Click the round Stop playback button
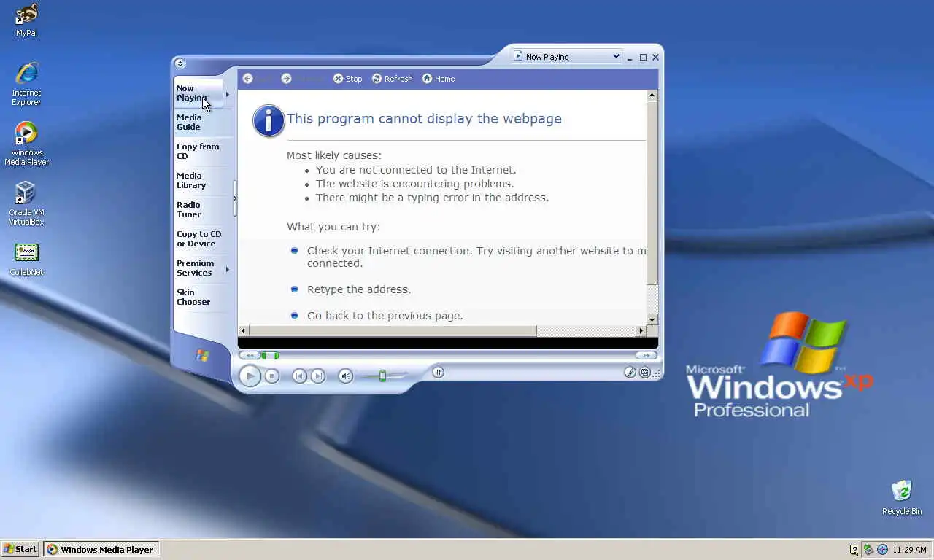Screen dimensions: 934x560 (x=272, y=376)
